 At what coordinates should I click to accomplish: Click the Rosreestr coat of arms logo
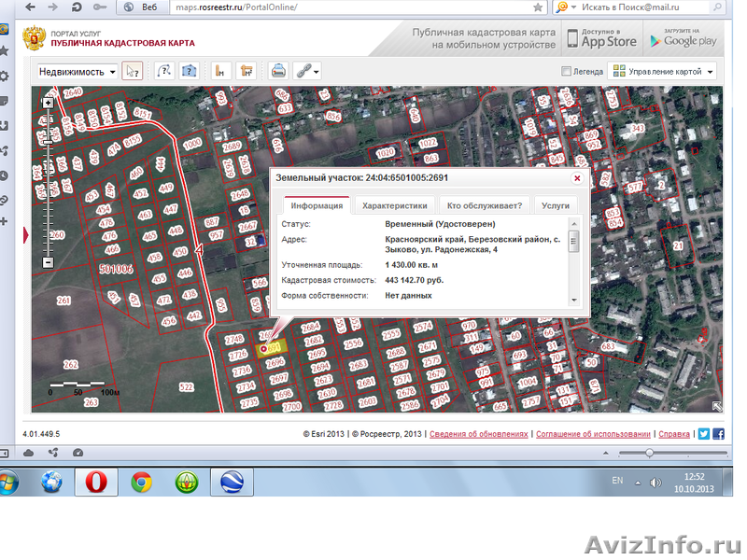click(x=35, y=38)
